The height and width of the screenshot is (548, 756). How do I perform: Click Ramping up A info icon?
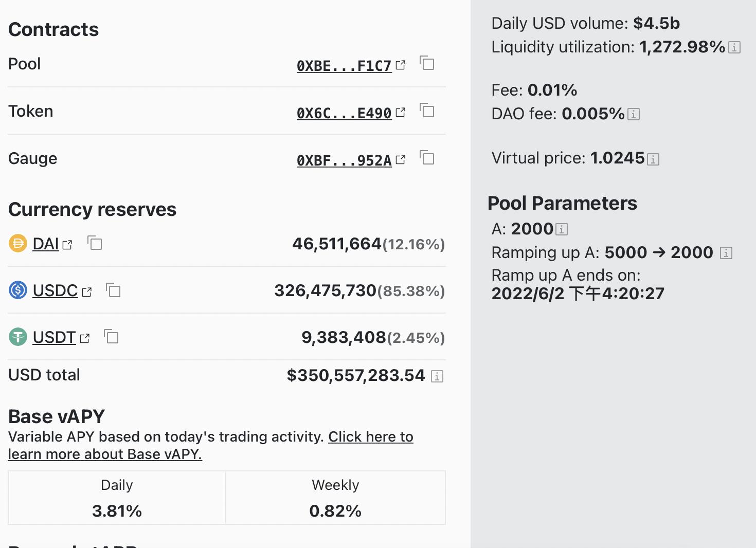tap(726, 253)
